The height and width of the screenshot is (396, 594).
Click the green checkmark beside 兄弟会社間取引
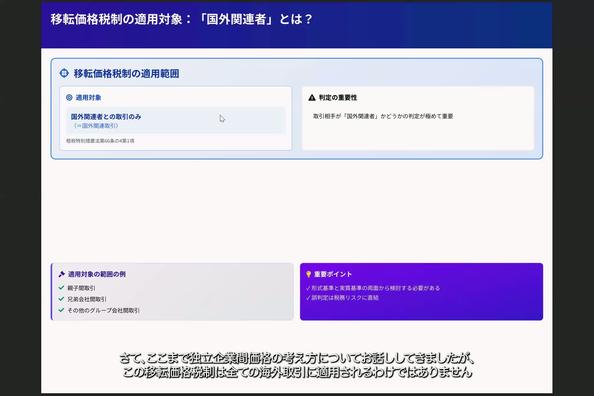point(61,299)
